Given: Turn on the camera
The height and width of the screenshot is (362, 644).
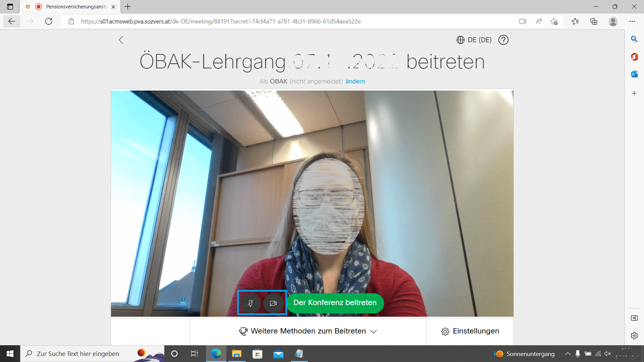Looking at the screenshot, I should [273, 303].
